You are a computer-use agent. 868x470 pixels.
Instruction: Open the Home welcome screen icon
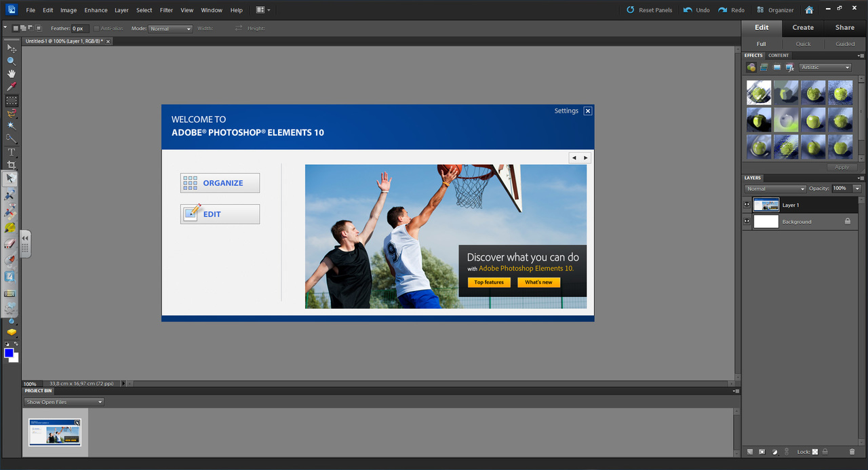point(809,10)
